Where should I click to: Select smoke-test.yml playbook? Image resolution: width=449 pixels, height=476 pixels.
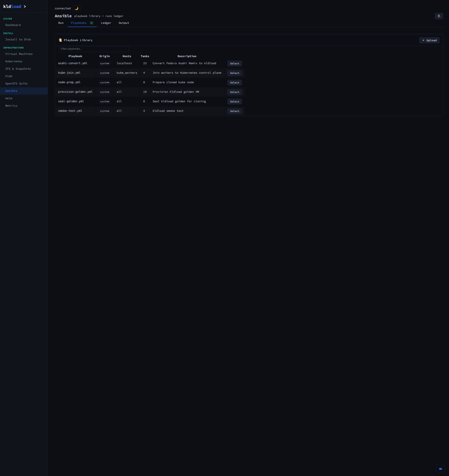coord(234,111)
